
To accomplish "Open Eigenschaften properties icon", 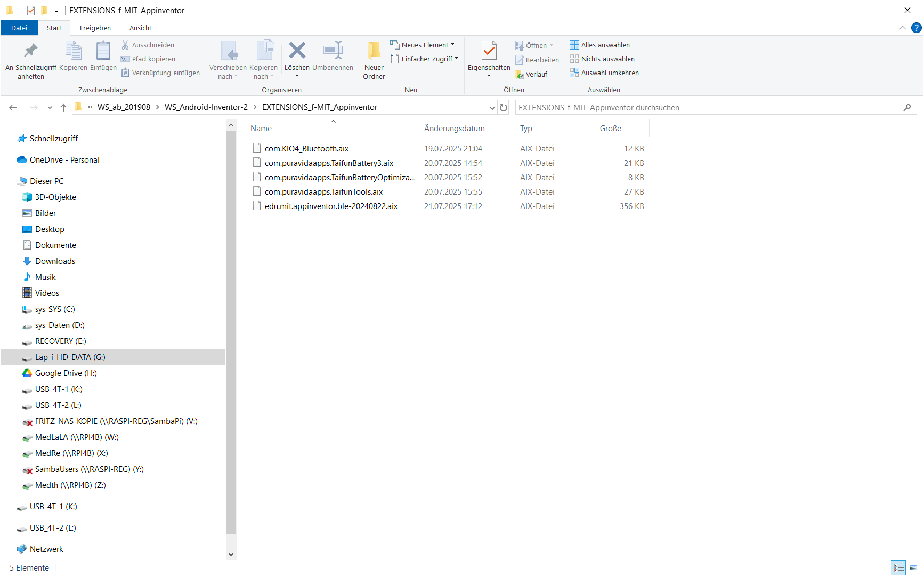I will [489, 51].
